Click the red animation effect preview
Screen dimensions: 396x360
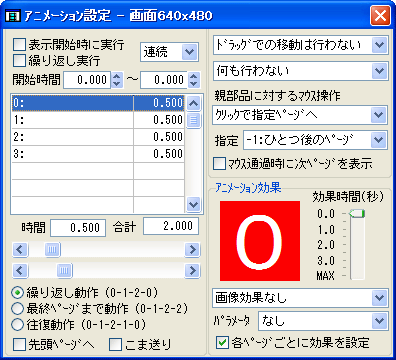coord(260,241)
